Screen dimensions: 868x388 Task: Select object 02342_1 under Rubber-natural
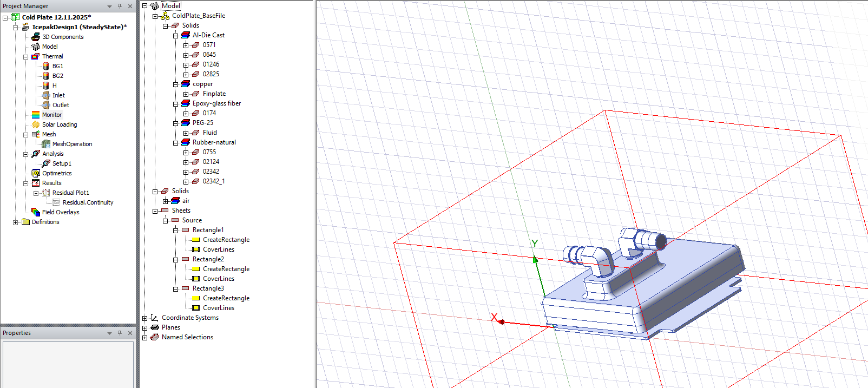(x=214, y=181)
